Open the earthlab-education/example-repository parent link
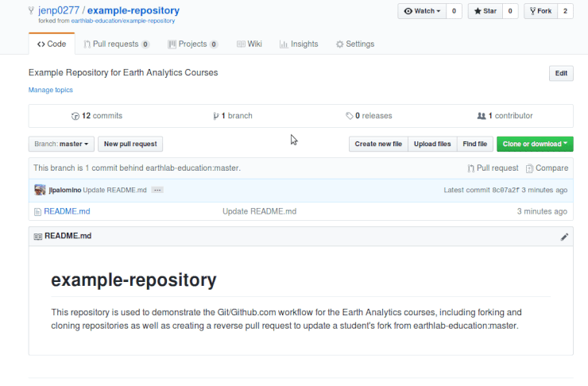This screenshot has width=588, height=386. point(123,21)
